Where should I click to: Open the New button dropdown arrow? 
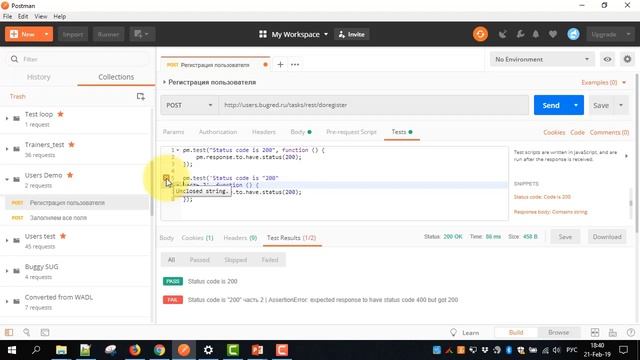pos(47,34)
